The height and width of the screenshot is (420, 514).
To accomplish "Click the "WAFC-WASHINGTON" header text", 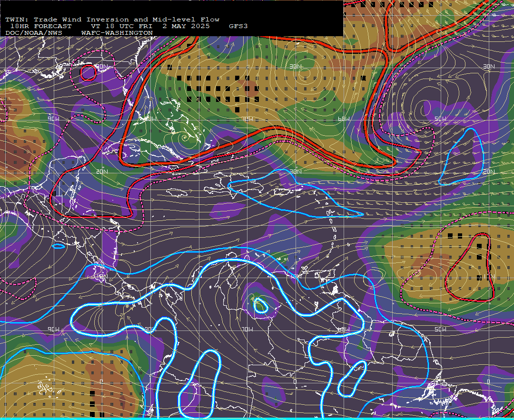I will click(117, 33).
